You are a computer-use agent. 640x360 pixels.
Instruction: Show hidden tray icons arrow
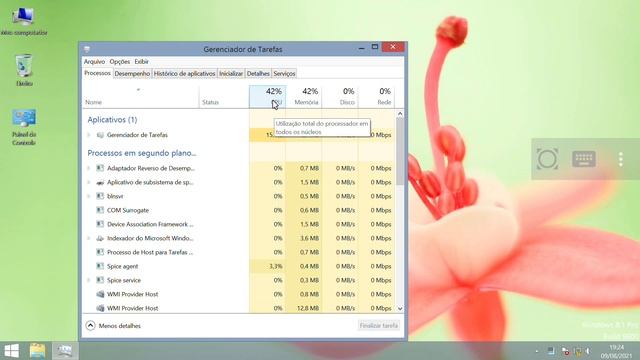(x=536, y=351)
